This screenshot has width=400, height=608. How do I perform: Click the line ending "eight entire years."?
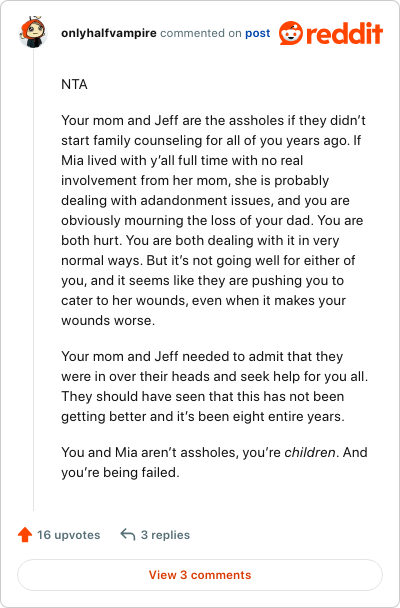click(x=203, y=417)
